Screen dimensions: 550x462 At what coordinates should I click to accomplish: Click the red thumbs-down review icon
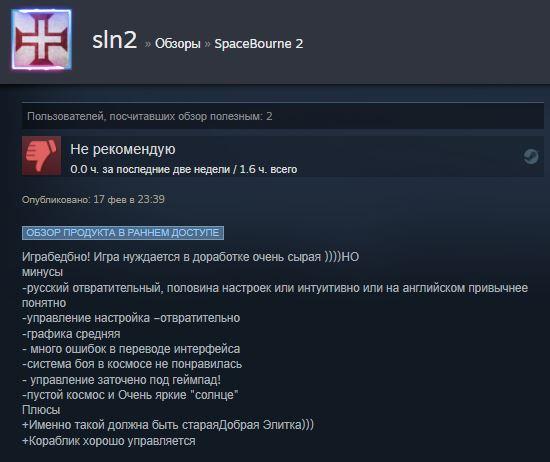point(41,156)
